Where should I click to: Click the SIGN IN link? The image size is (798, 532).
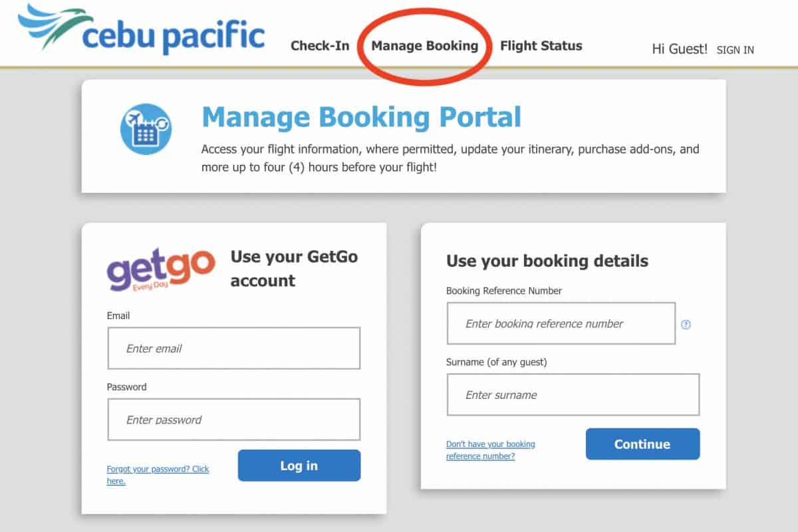tap(735, 50)
